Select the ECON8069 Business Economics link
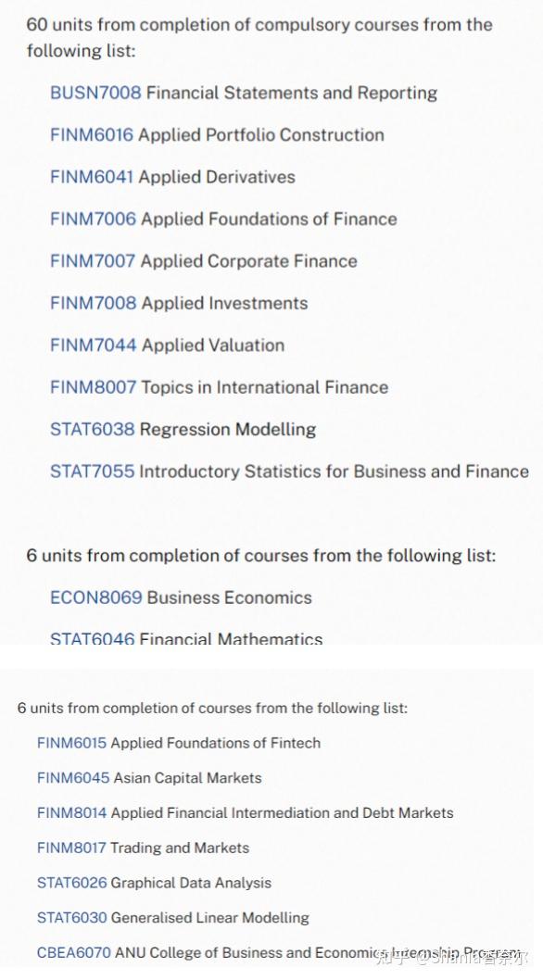 click(96, 597)
